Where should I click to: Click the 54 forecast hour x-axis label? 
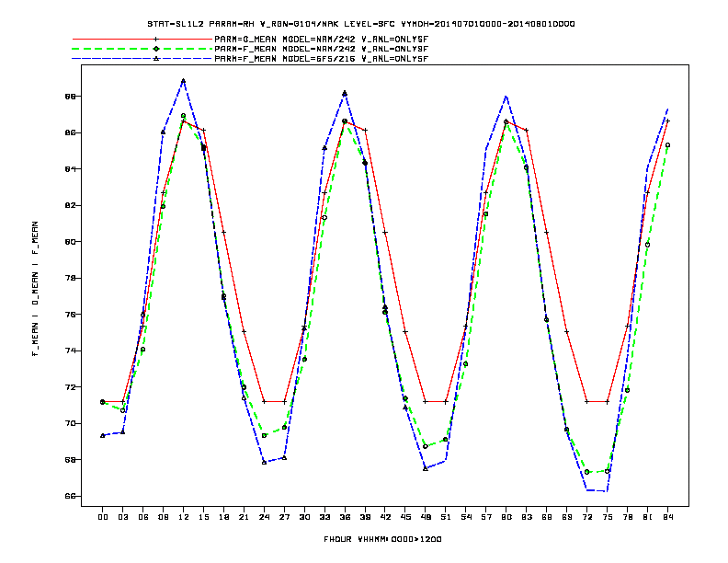[x=466, y=517]
